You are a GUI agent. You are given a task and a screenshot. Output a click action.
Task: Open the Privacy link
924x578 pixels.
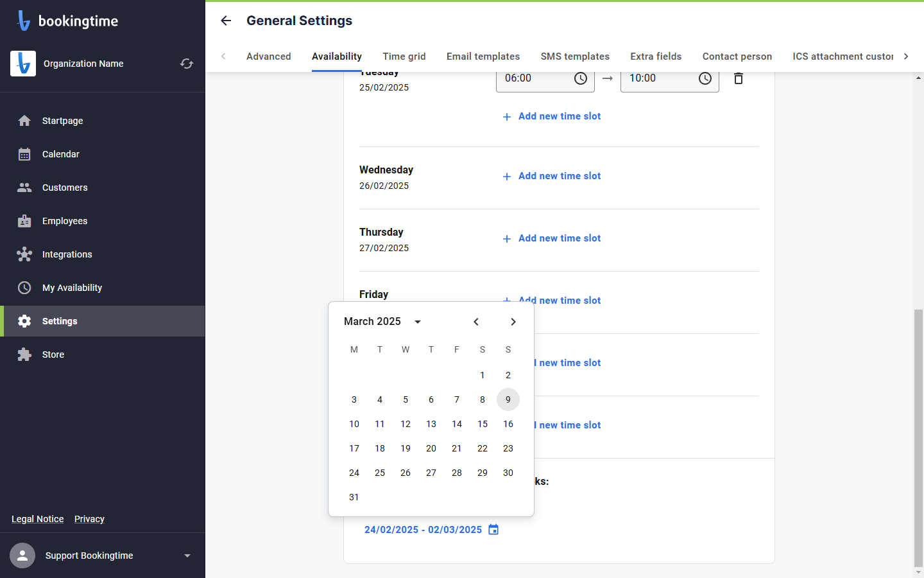[x=89, y=519]
